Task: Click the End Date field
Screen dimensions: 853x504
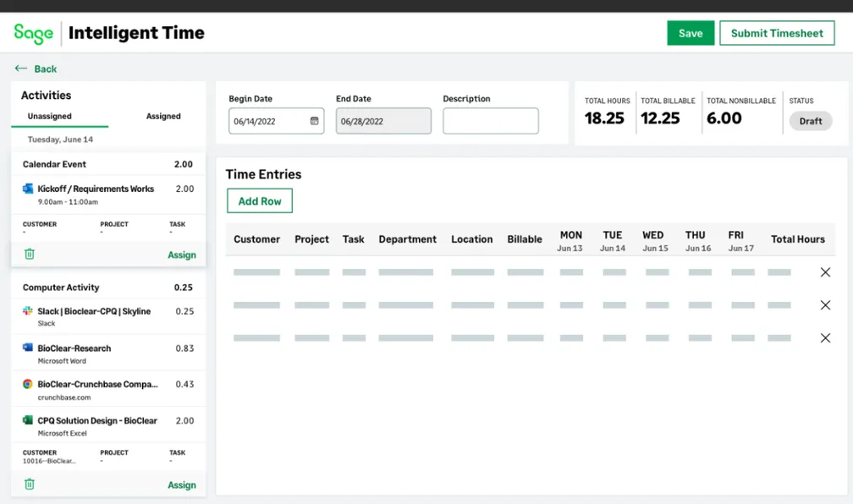Action: [383, 121]
